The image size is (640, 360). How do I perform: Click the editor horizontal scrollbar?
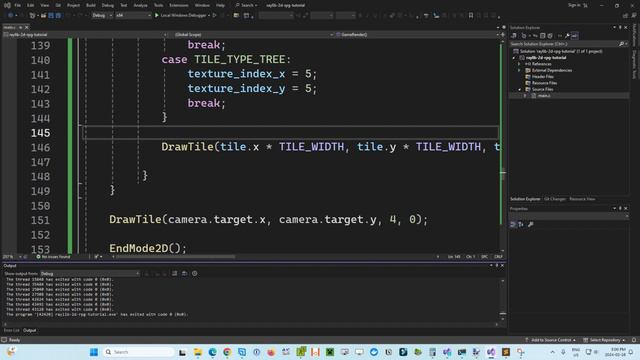click(x=176, y=257)
